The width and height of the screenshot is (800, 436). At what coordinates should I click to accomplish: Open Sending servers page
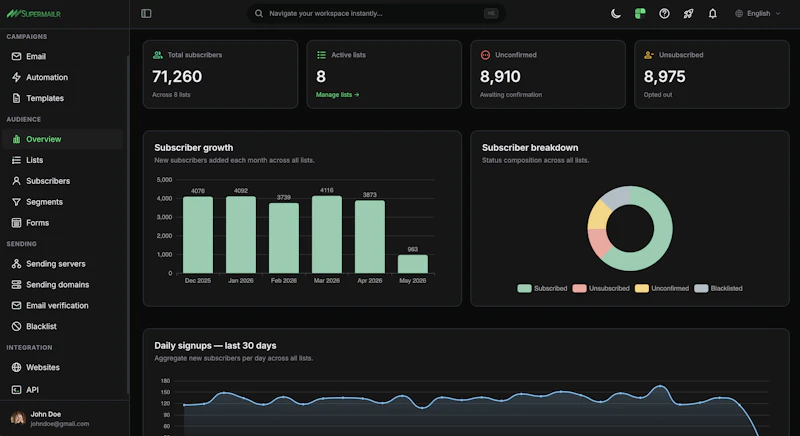pyautogui.click(x=62, y=264)
